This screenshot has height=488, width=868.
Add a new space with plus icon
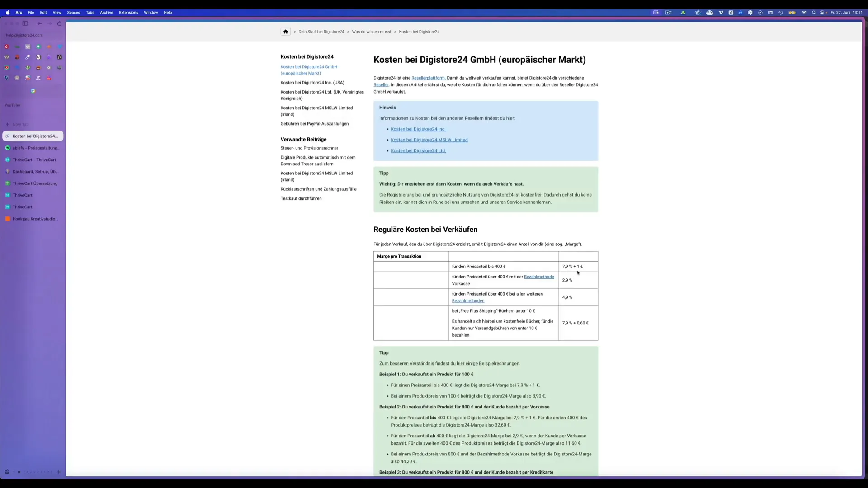click(x=59, y=472)
